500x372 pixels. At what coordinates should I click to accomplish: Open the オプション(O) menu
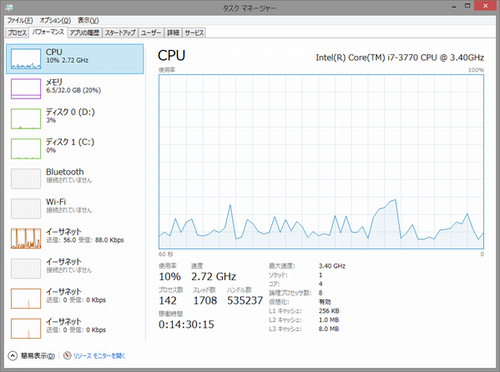click(55, 21)
